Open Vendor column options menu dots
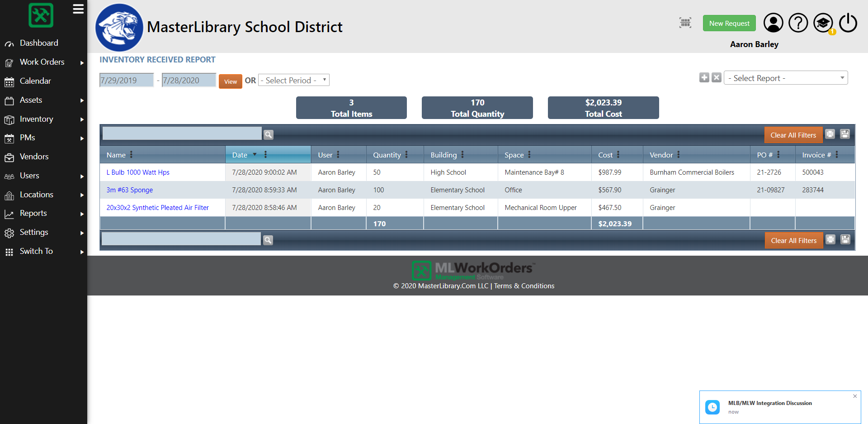 coord(679,155)
